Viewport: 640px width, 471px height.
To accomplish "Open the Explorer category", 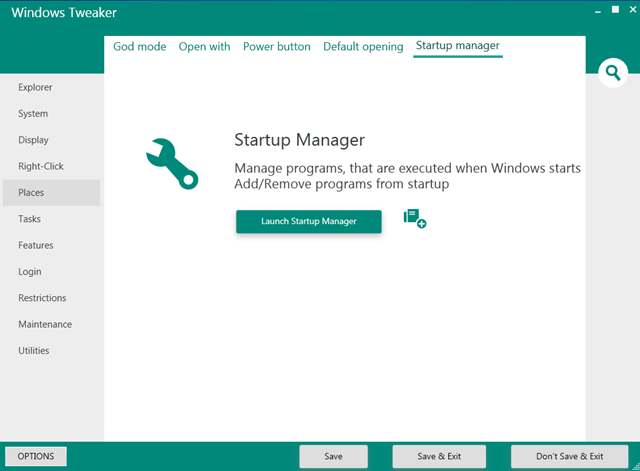I will pyautogui.click(x=51, y=87).
